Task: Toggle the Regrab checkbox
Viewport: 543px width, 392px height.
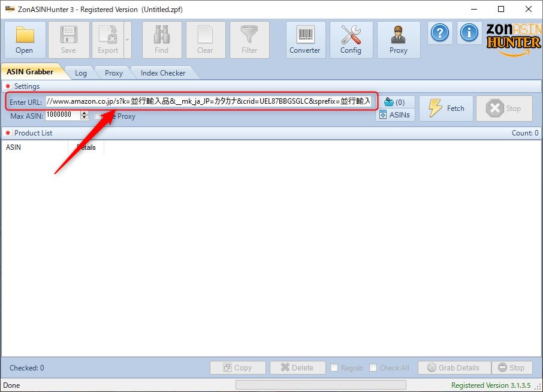Action: tap(334, 368)
